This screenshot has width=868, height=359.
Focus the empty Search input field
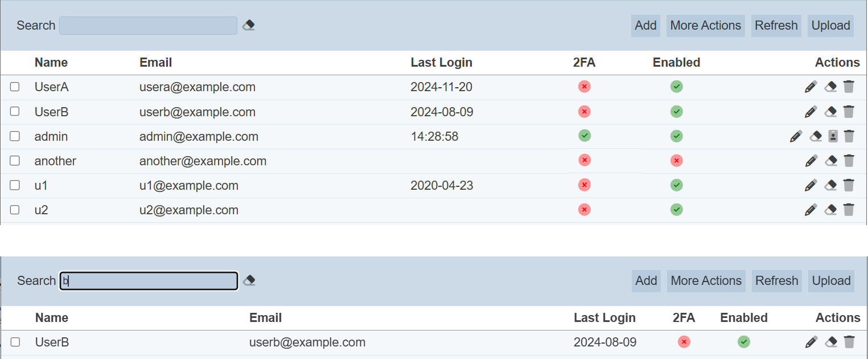pos(148,26)
